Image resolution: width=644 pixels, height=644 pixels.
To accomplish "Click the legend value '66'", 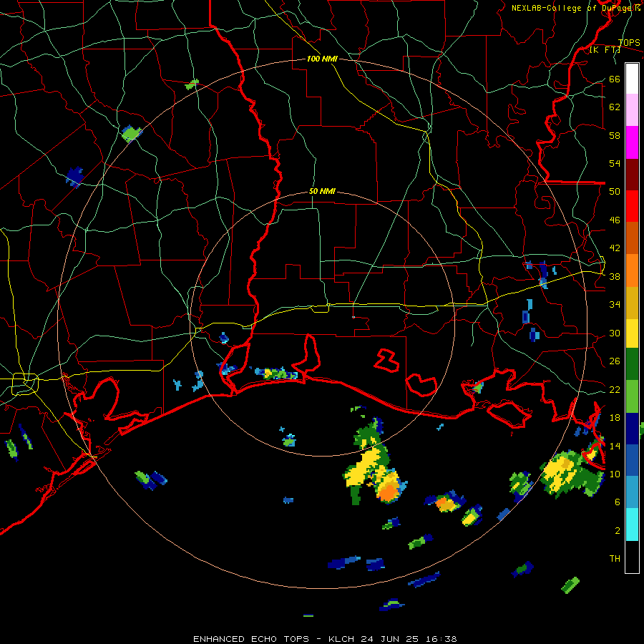I will [615, 79].
